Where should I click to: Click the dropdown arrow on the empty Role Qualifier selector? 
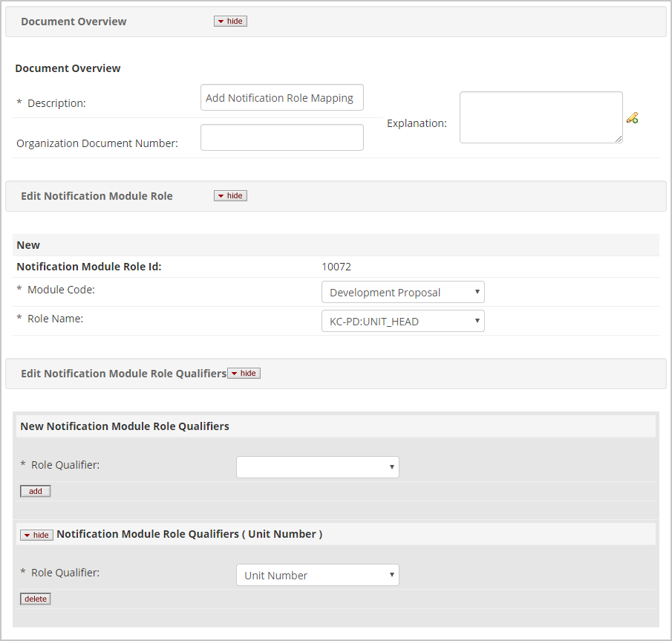pos(391,466)
